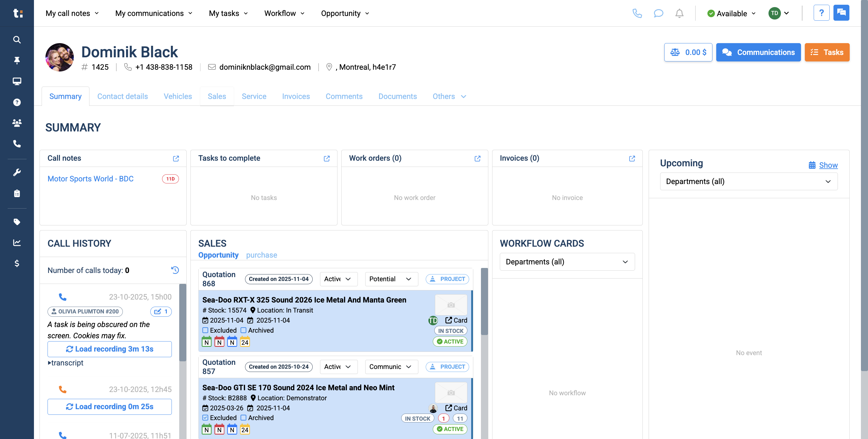Switch to the Vehicles tab
The width and height of the screenshot is (868, 439).
(177, 96)
